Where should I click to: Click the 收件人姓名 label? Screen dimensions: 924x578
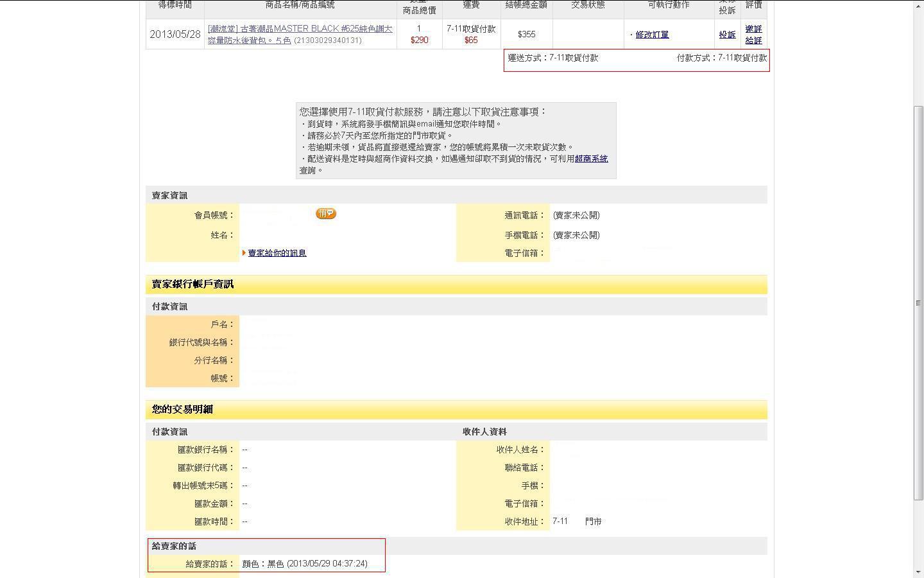coord(520,450)
